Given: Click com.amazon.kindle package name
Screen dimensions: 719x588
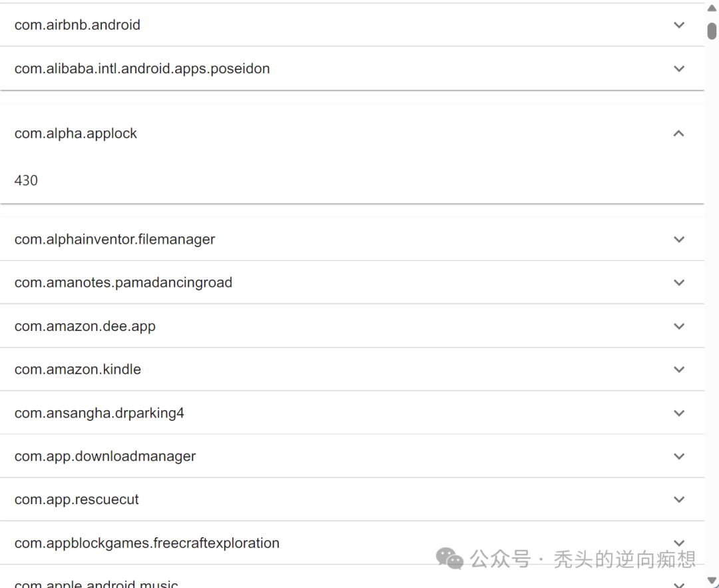Looking at the screenshot, I should [x=77, y=369].
